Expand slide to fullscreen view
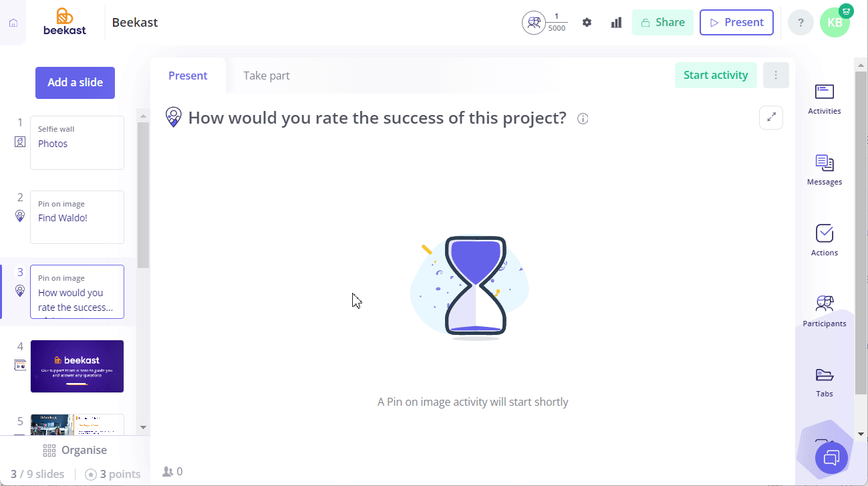The width and height of the screenshot is (868, 486). click(x=771, y=118)
